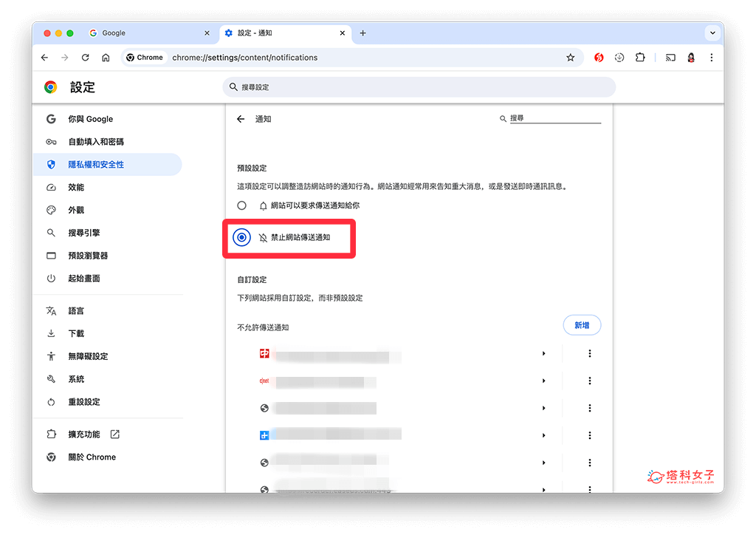This screenshot has height=535, width=756.
Task: Open 搜尋引擎 settings section
Action: pos(108,233)
